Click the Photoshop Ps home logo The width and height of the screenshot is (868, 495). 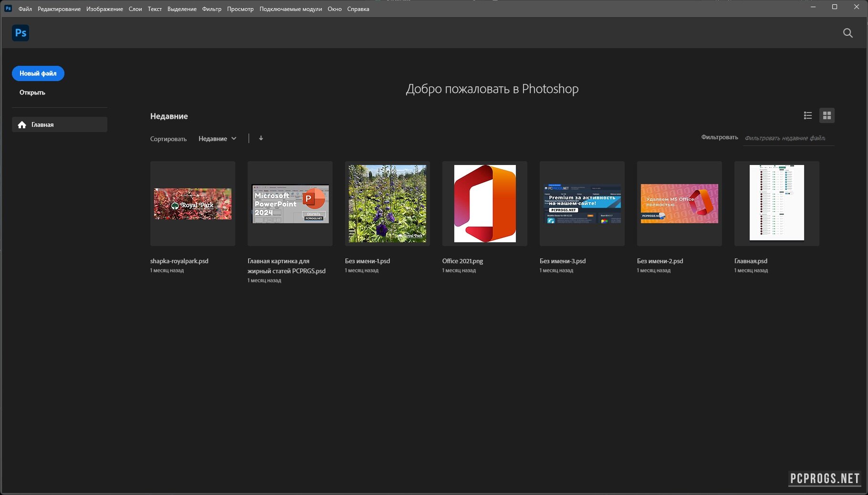coord(21,33)
